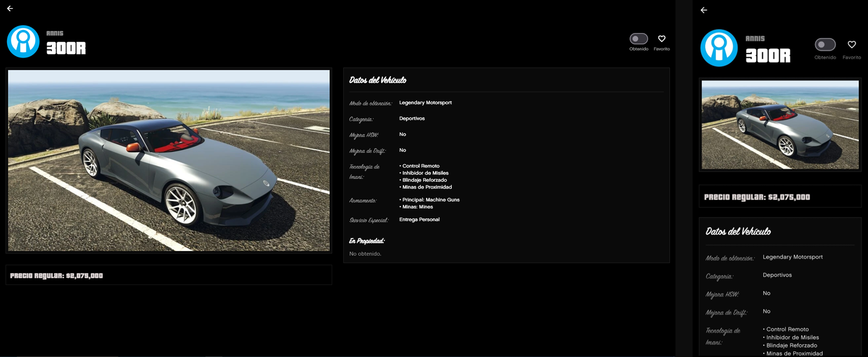
Task: Click Datos del Vehículo heading, right panel
Action: tap(738, 231)
